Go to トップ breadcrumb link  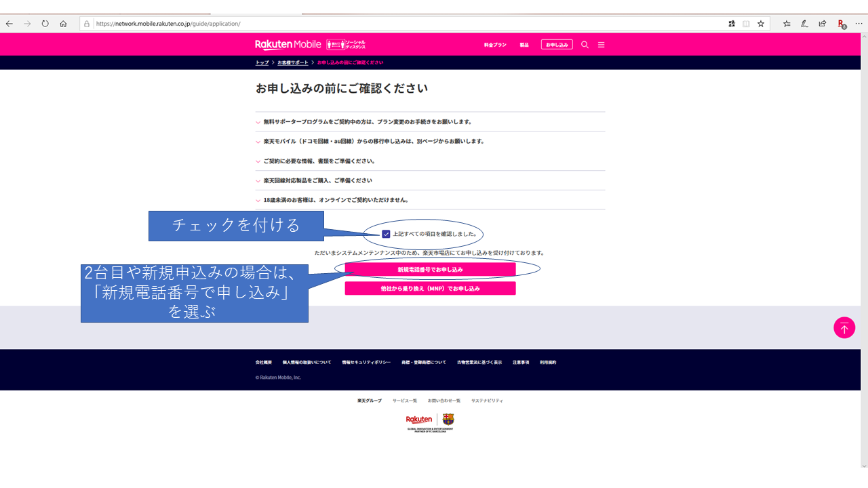tap(262, 62)
